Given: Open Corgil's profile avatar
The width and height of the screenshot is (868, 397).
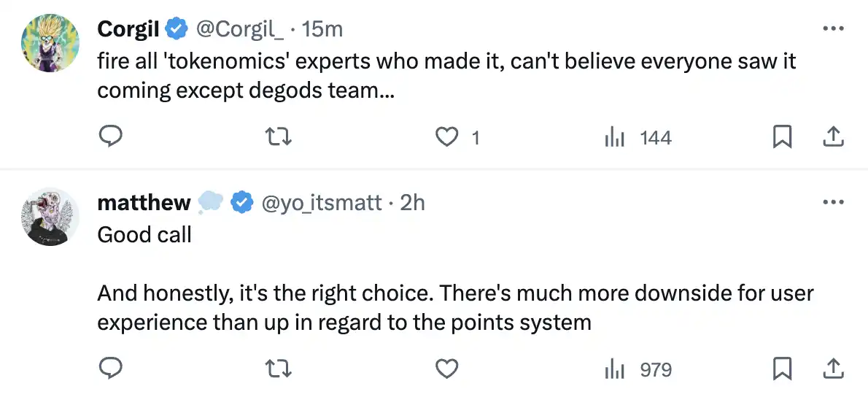Looking at the screenshot, I should tap(50, 42).
